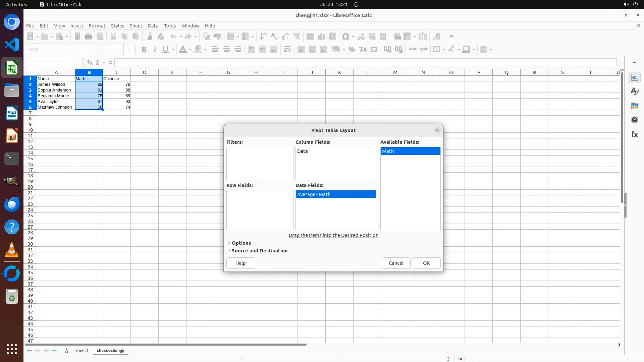Click the Format as Percent icon
Viewport: 644px width, 362px height.
coord(352,50)
